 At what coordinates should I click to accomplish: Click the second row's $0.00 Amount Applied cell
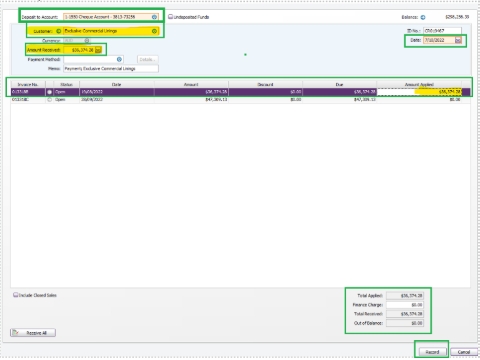click(x=419, y=100)
